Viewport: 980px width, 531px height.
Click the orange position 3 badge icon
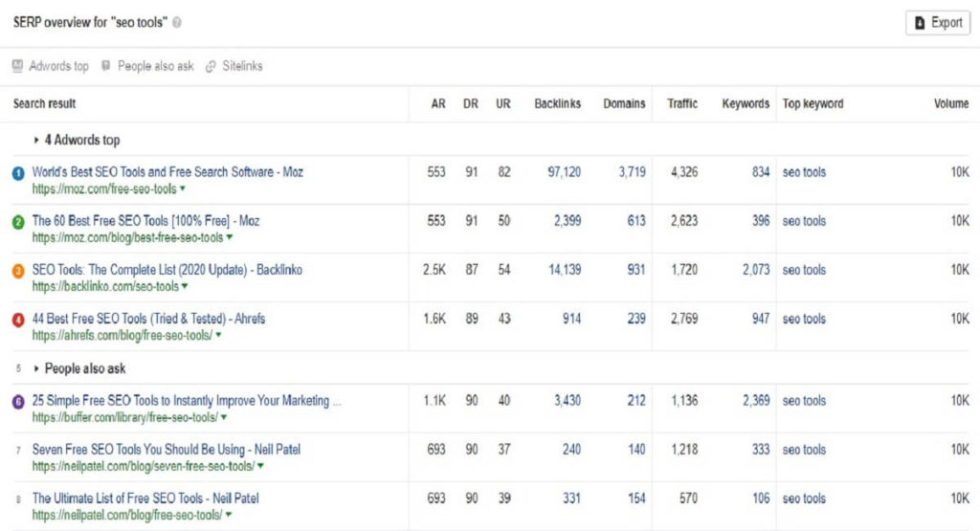[x=18, y=271]
